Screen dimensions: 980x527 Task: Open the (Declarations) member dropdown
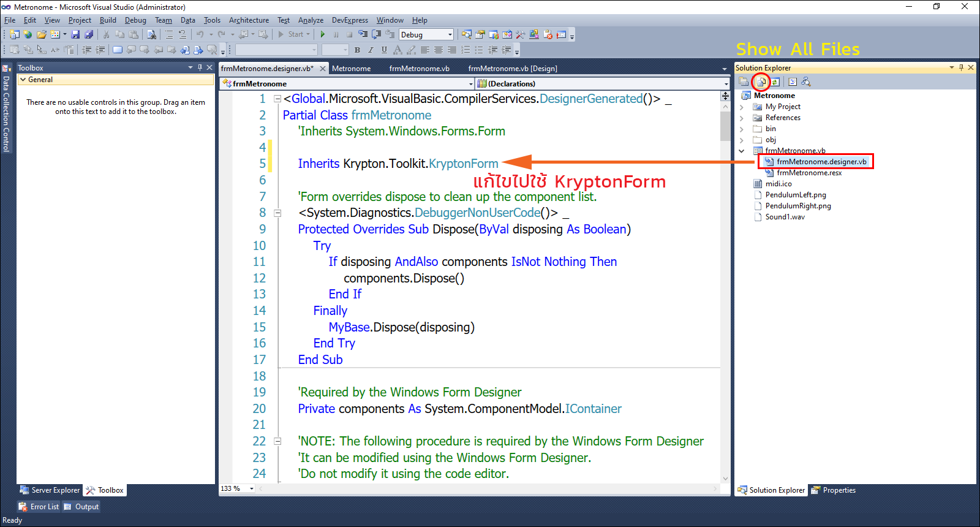(x=726, y=84)
